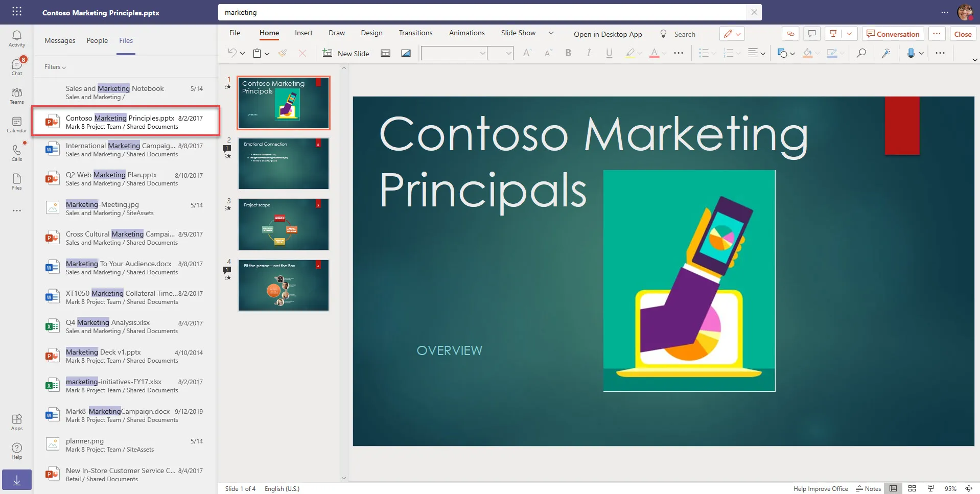Click the Present slideshow icon in header

(x=833, y=34)
